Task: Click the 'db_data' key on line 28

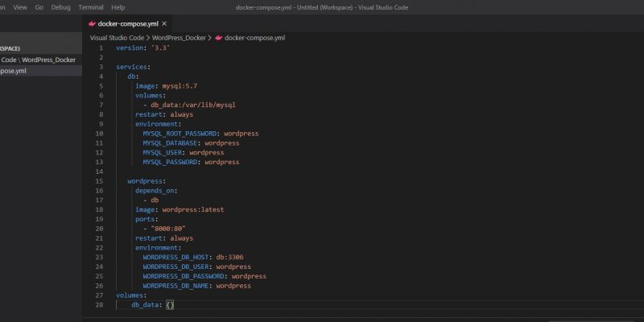Action: point(145,305)
